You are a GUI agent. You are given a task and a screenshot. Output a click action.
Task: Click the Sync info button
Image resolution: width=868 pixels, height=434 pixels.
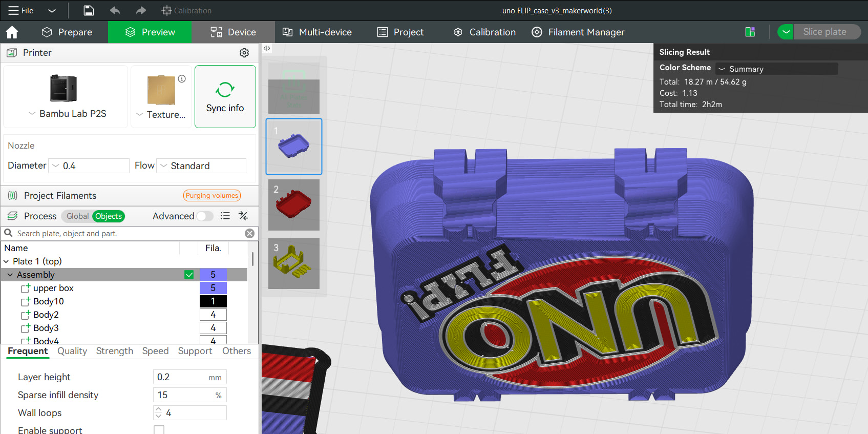225,96
